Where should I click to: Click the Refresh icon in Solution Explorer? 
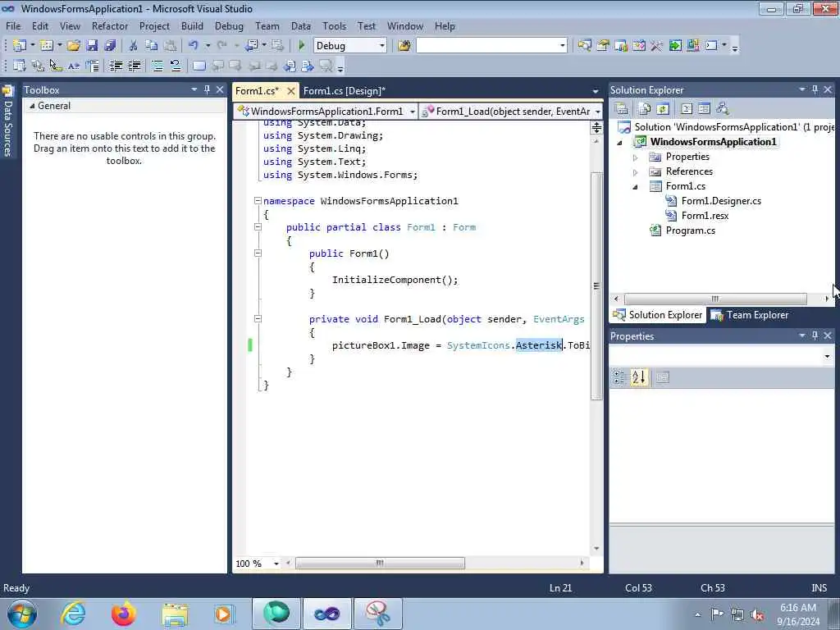(x=663, y=109)
